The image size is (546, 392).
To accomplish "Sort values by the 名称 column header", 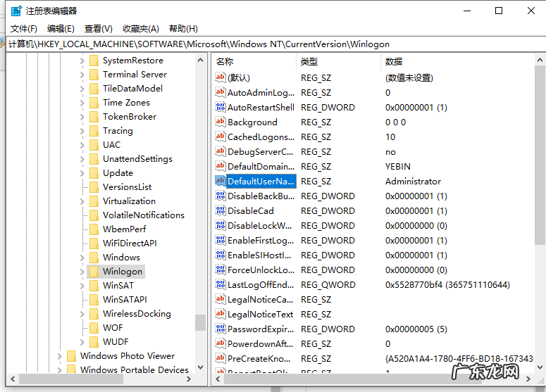I will pyautogui.click(x=254, y=61).
